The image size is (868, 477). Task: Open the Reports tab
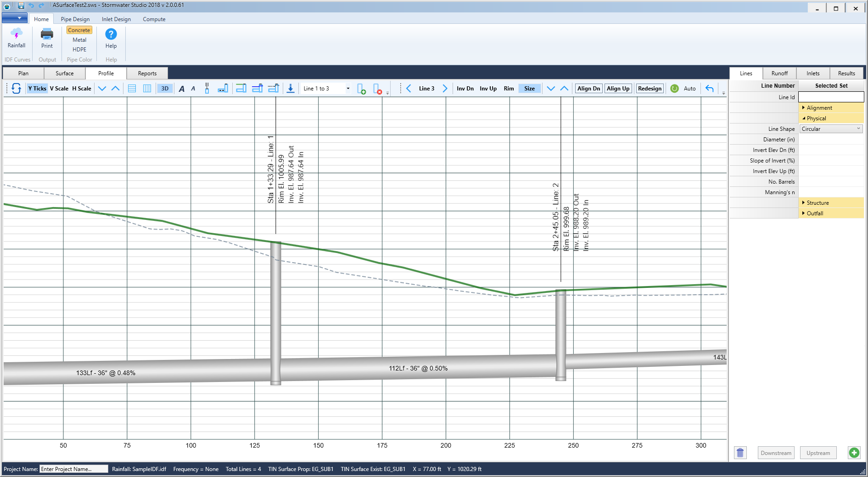(147, 73)
